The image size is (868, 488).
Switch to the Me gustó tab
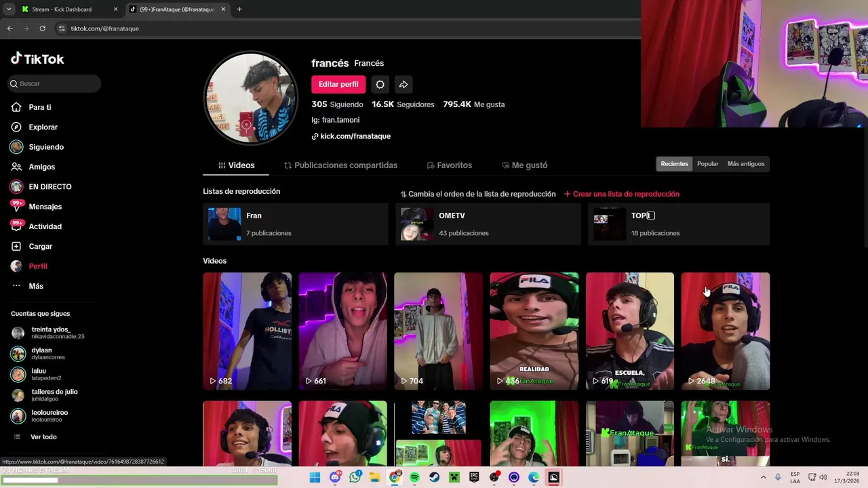coord(524,165)
